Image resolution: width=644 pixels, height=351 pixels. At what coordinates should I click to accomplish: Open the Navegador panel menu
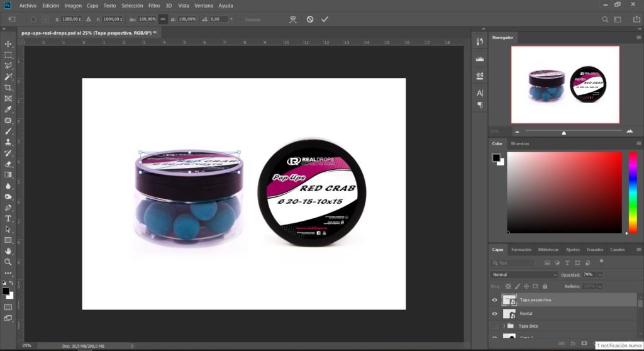click(x=639, y=37)
